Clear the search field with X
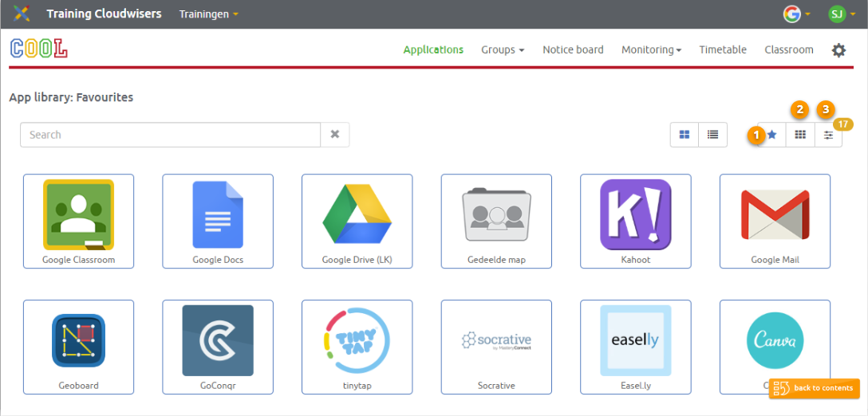 coord(335,135)
